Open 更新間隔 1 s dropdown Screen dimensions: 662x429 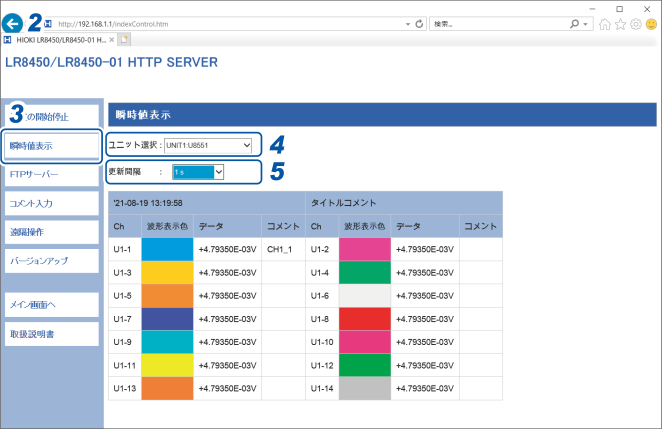click(198, 172)
